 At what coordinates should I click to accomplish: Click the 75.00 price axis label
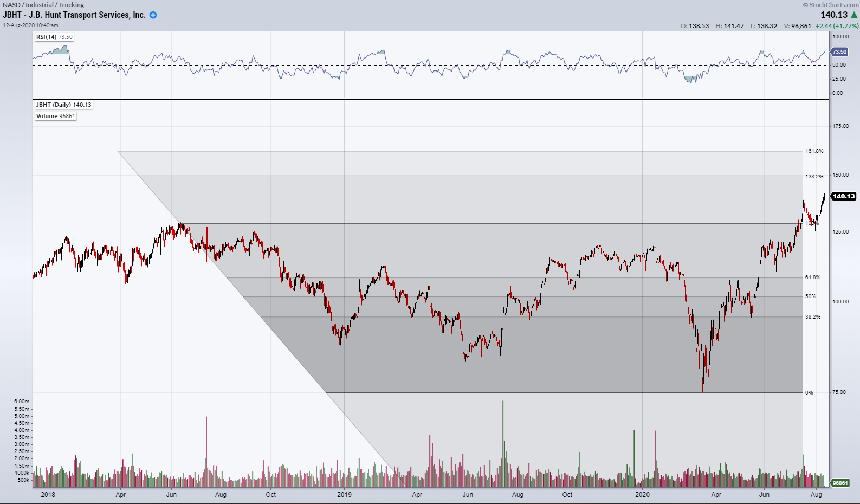click(x=839, y=392)
